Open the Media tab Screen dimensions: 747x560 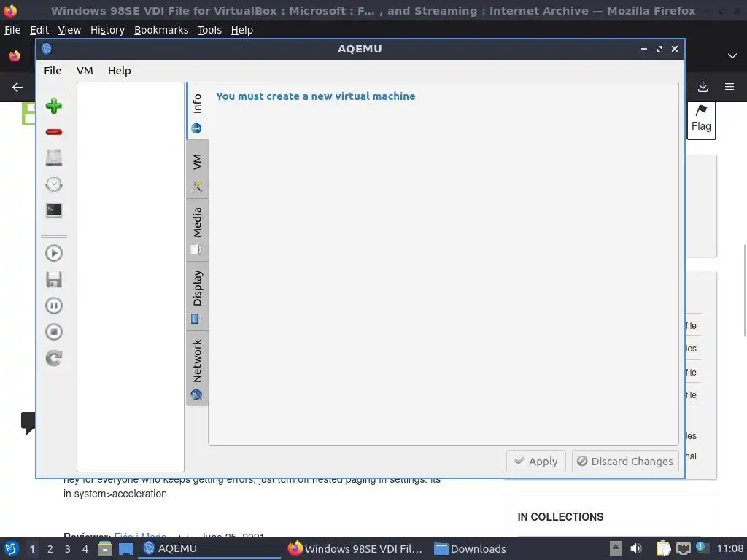pos(197,230)
